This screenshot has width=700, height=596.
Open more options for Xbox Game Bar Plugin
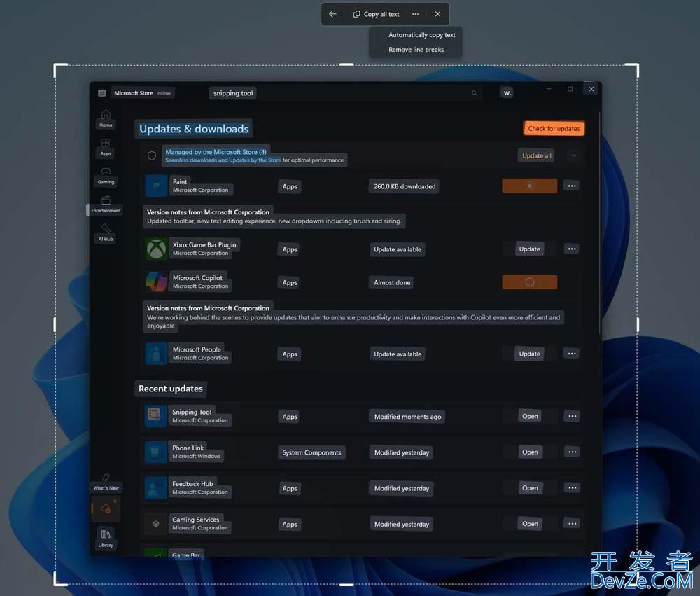tap(572, 249)
